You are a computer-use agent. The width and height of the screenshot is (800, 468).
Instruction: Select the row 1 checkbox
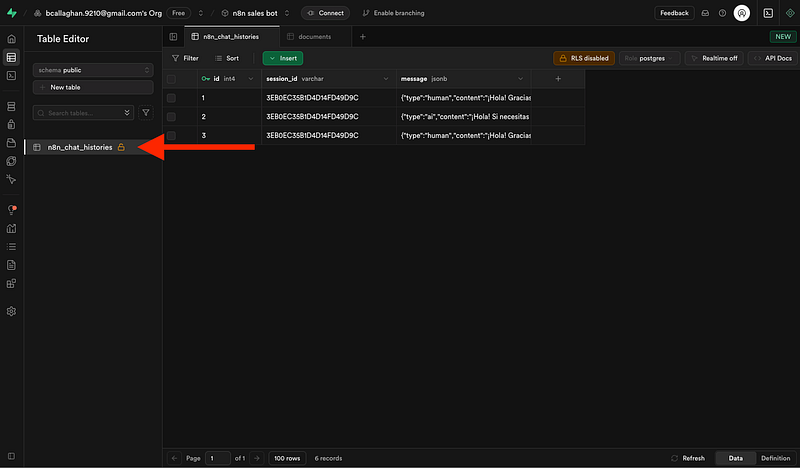tap(172, 98)
